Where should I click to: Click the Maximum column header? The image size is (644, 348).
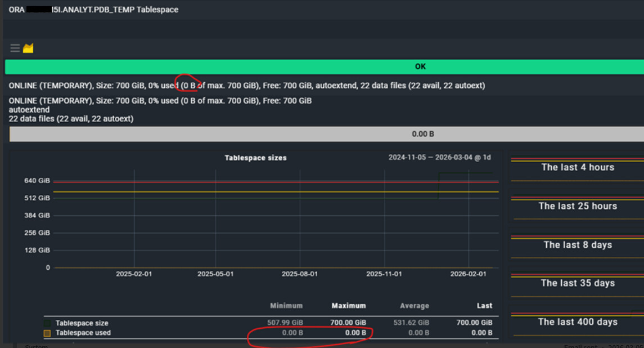(349, 306)
